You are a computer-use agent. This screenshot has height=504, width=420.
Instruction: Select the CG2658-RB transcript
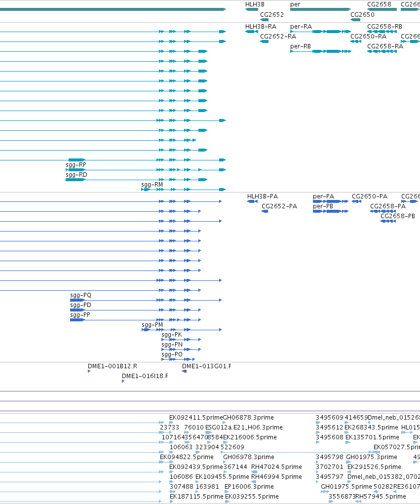pyautogui.click(x=382, y=32)
